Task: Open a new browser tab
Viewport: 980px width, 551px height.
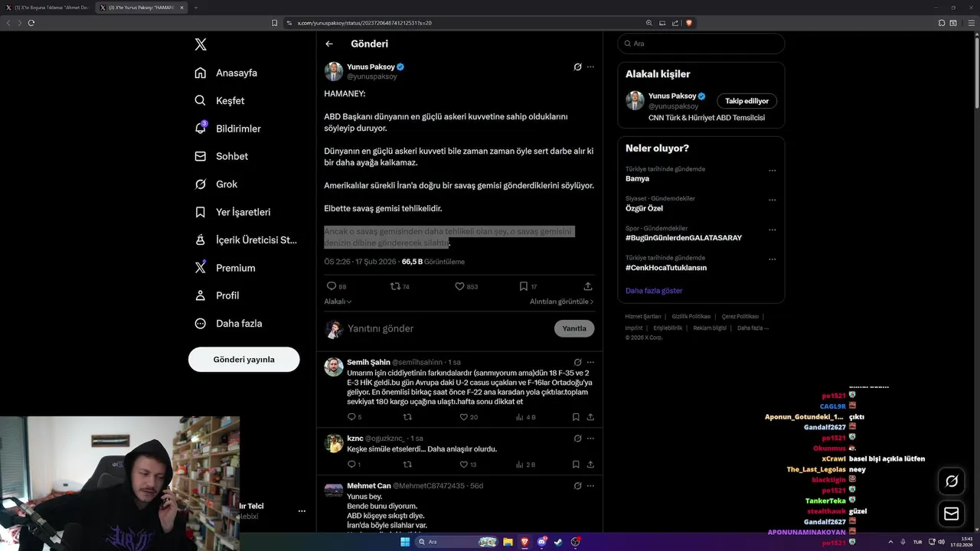Action: (195, 8)
